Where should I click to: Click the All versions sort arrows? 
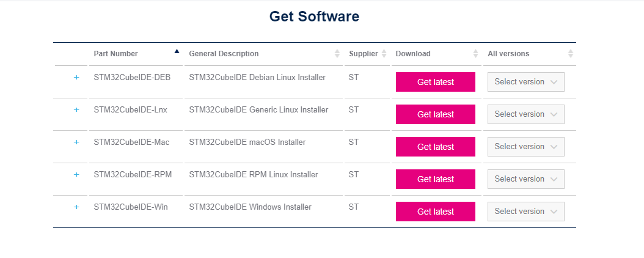point(571,53)
